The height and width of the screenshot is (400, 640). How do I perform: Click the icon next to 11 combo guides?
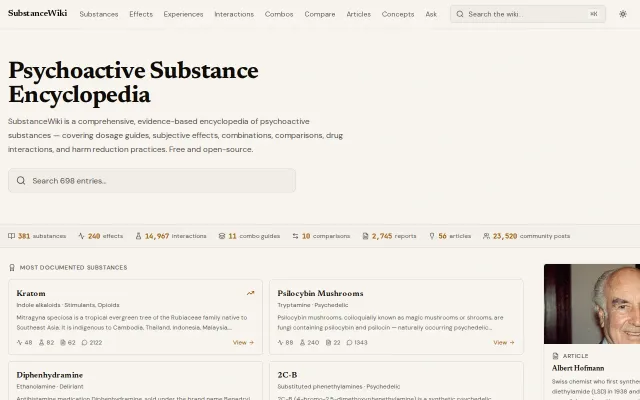(x=222, y=236)
